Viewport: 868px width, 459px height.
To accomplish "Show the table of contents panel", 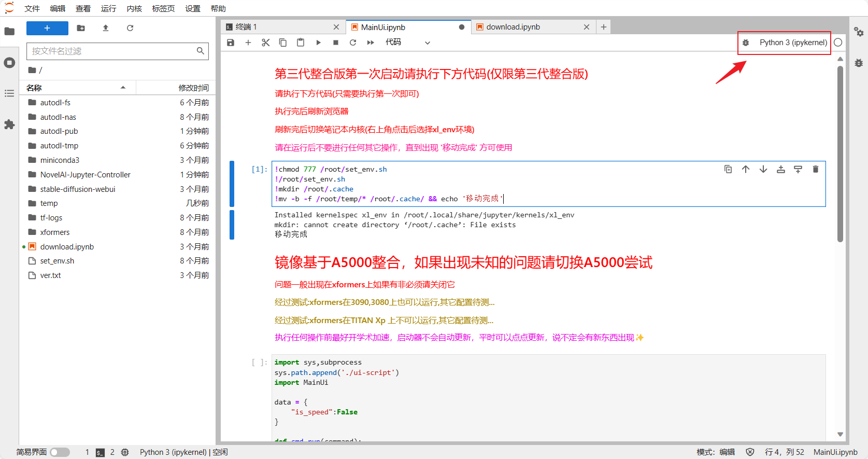I will click(x=9, y=93).
